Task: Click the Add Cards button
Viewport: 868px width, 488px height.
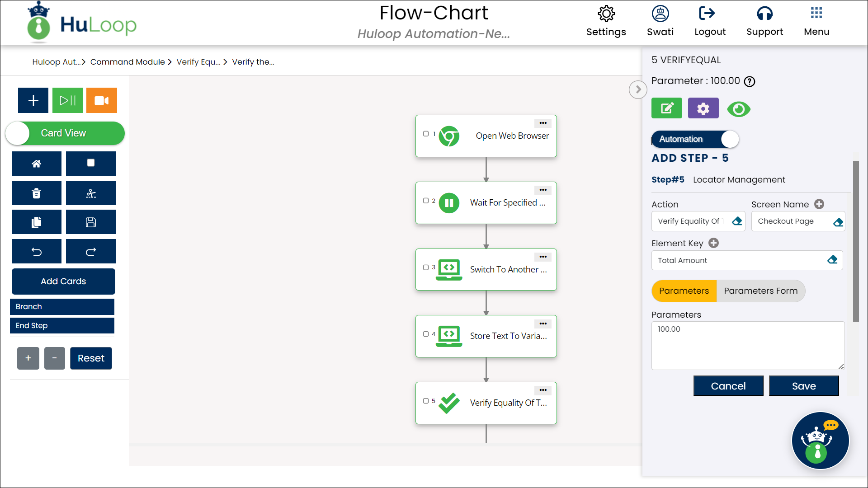Action: pos(63,281)
